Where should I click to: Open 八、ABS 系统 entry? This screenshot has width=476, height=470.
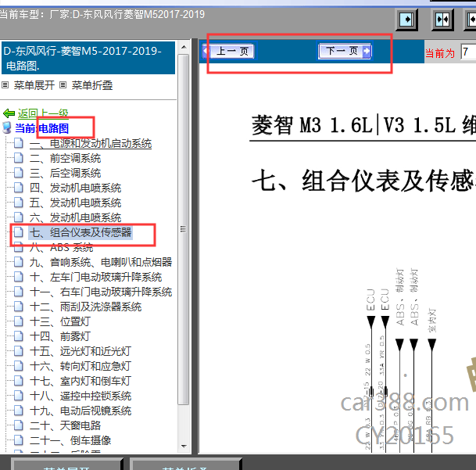(x=61, y=248)
